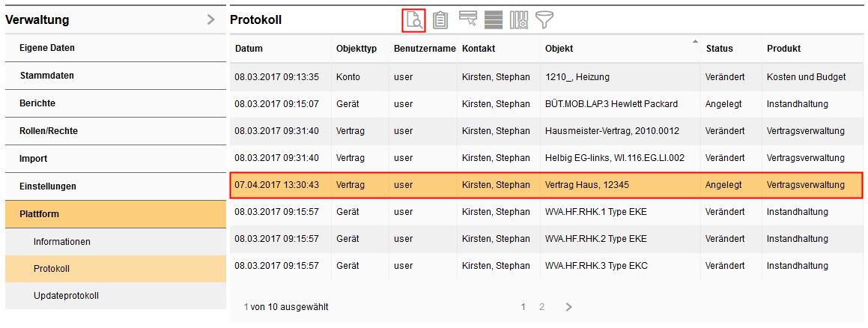Open the filter funnel icon
This screenshot has width=868, height=328.
pyautogui.click(x=544, y=20)
